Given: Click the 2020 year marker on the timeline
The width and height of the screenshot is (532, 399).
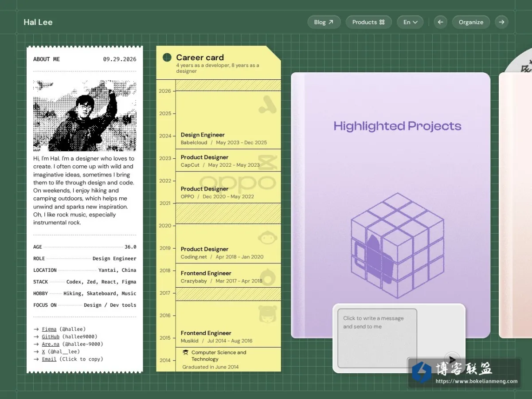Looking at the screenshot, I should click(165, 226).
